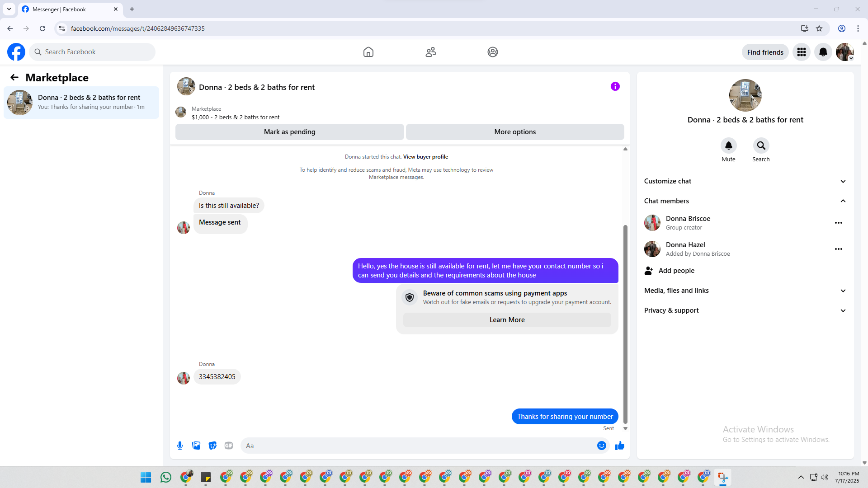Expand the Privacy & support section

coord(745,310)
